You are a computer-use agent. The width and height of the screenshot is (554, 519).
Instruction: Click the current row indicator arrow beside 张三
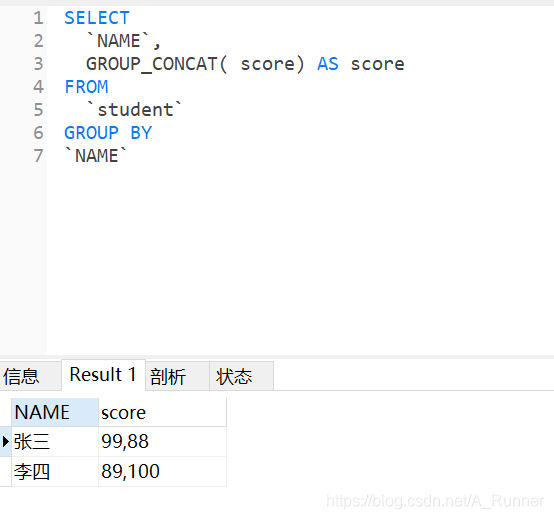(x=5, y=442)
